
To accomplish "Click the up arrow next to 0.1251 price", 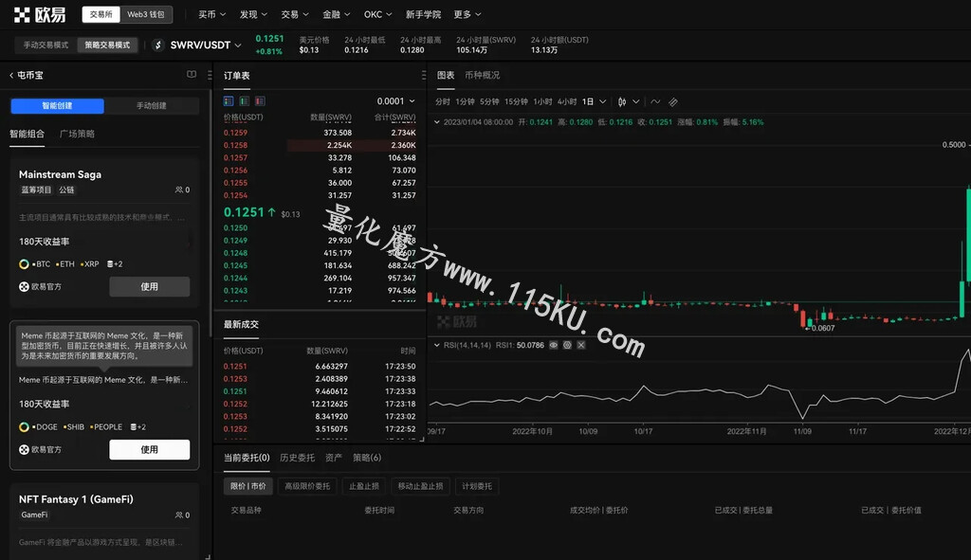I will pos(271,212).
